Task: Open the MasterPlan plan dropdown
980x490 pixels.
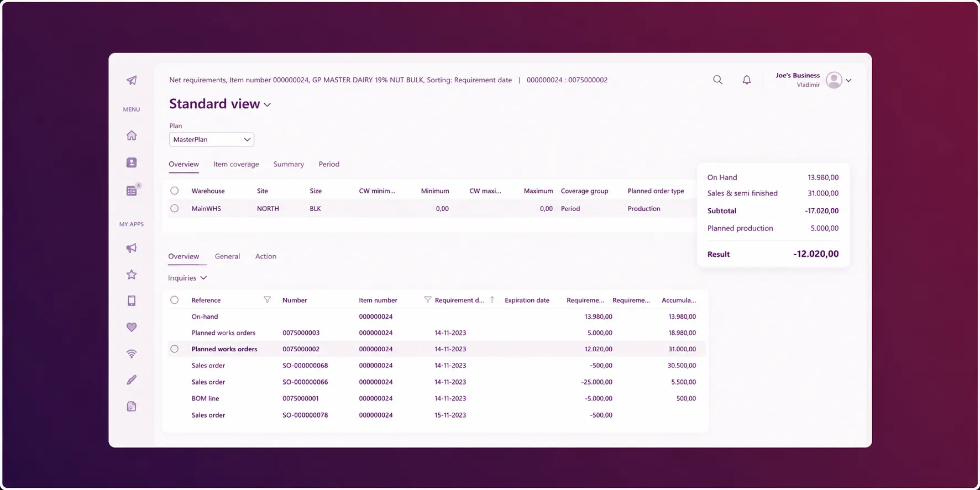Action: pos(212,140)
